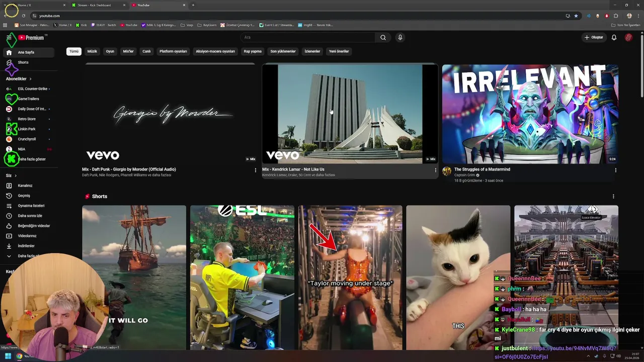Open the Chrome extensions puzzle icon
Screen dimensions: 644x362
point(615,16)
